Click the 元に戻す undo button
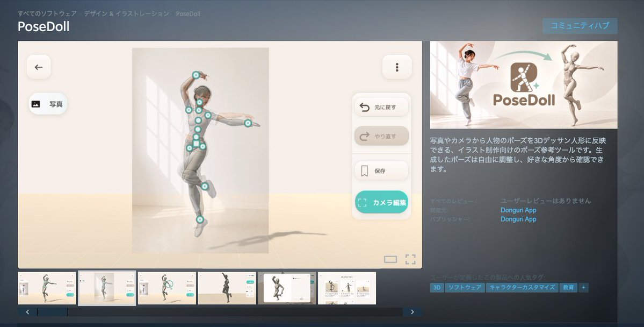Image resolution: width=644 pixels, height=327 pixels. pos(381,107)
